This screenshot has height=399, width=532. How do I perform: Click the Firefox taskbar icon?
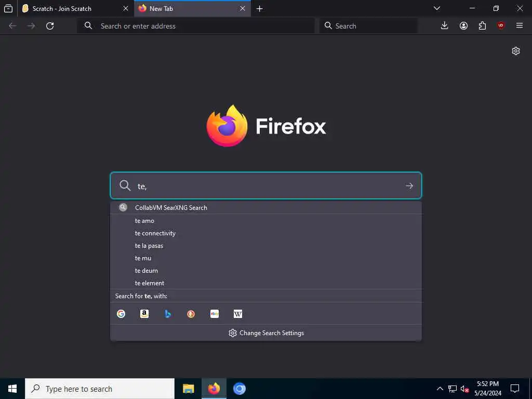(214, 389)
